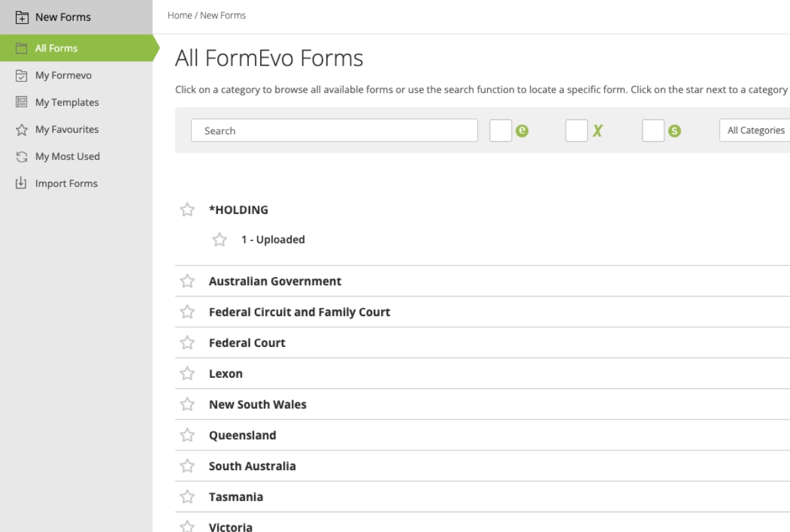Click the My Most Used refresh icon

(x=22, y=157)
